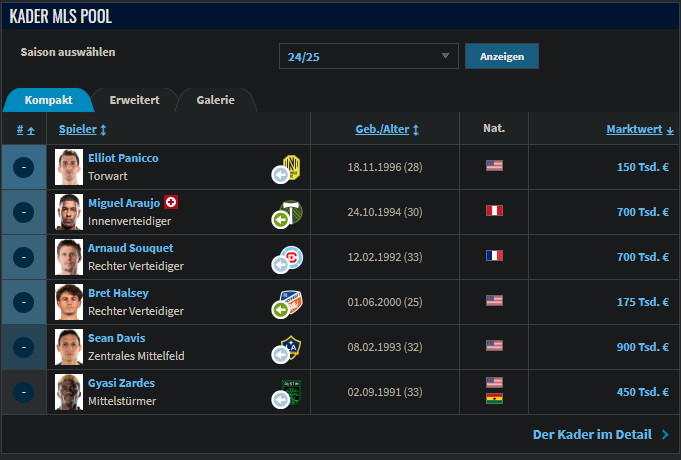Viewport: 681px width, 460px height.
Task: Click Sean Davis' portrait thumbnail
Action: point(69,347)
